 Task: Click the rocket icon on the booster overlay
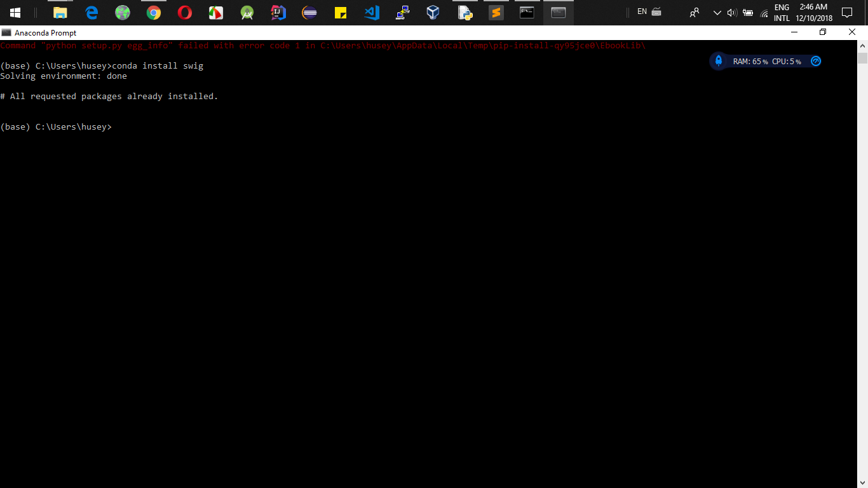point(719,60)
